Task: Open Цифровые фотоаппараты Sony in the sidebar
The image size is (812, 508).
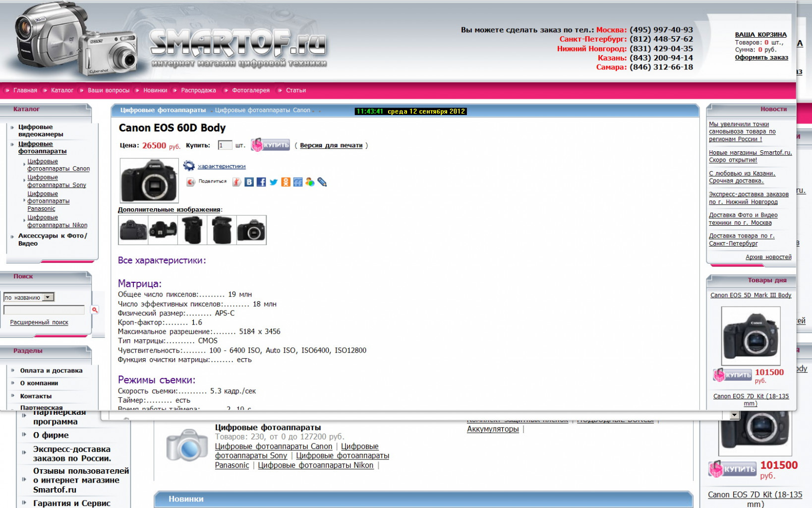Action: click(57, 181)
